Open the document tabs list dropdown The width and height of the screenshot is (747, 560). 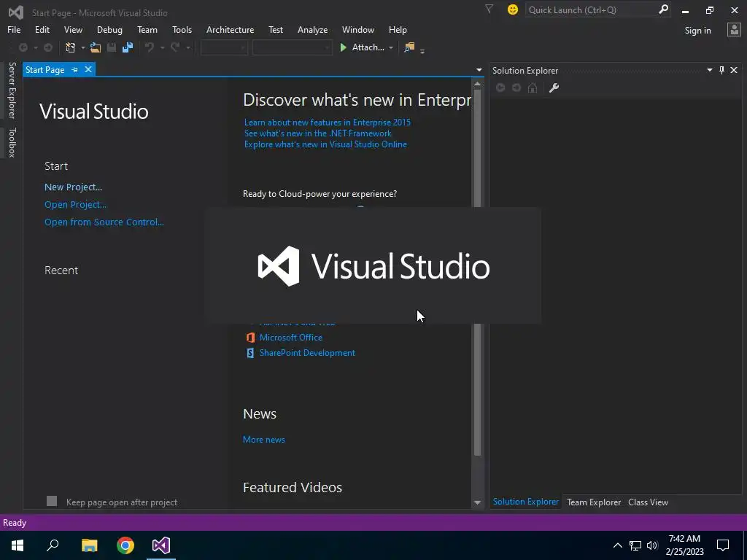[479, 70]
